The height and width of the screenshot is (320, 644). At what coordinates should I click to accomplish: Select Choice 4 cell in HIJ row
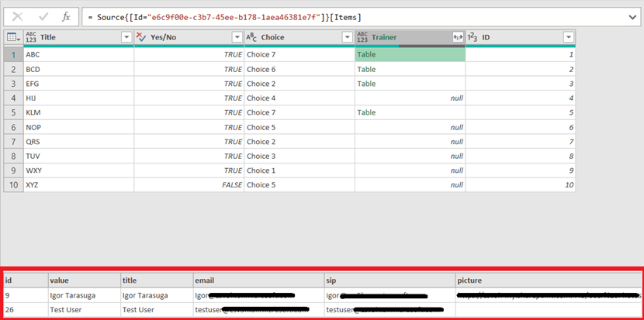coord(299,98)
